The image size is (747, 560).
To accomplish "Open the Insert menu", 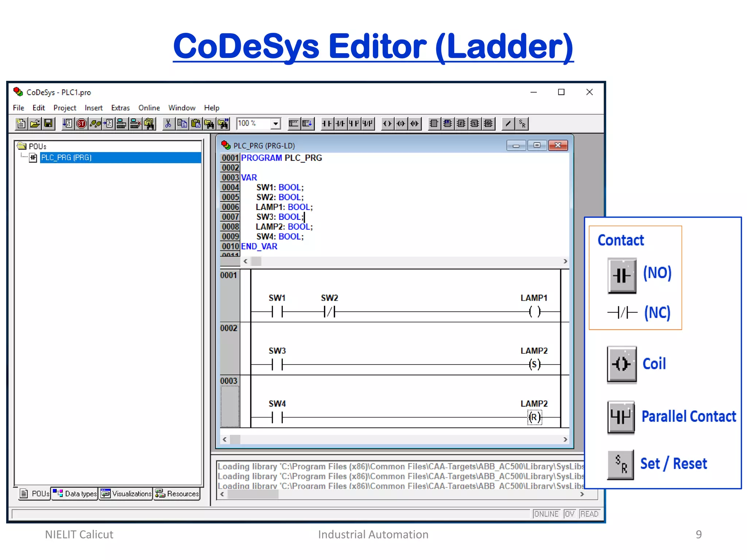I will pos(94,108).
